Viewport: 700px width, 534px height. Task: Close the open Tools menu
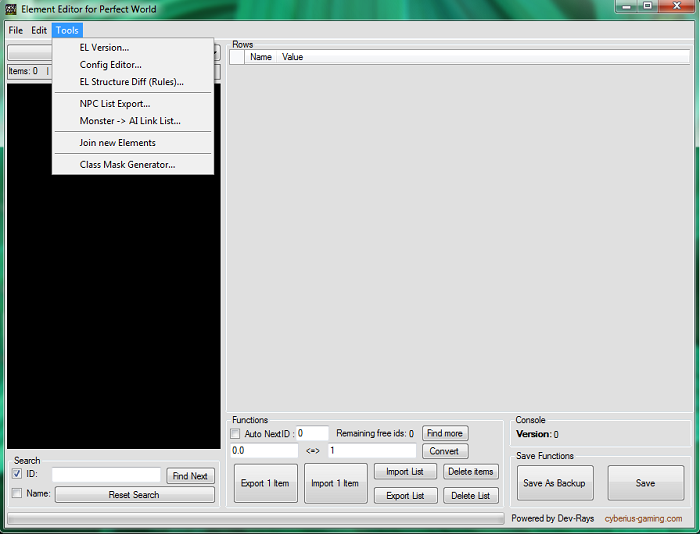click(67, 30)
